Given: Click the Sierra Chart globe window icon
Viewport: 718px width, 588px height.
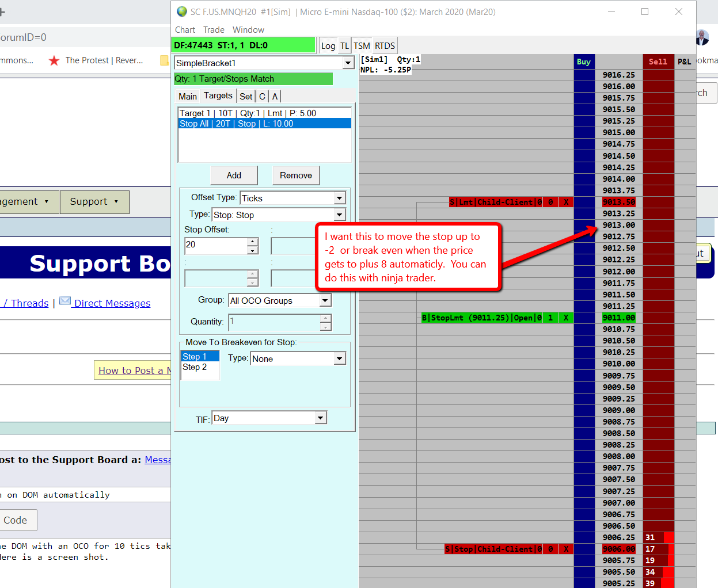Looking at the screenshot, I should click(182, 12).
